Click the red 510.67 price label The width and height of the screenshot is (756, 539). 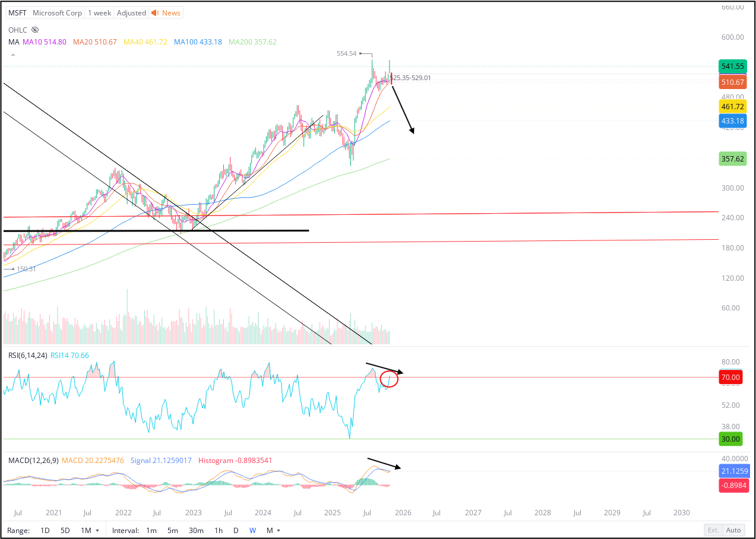pos(732,82)
